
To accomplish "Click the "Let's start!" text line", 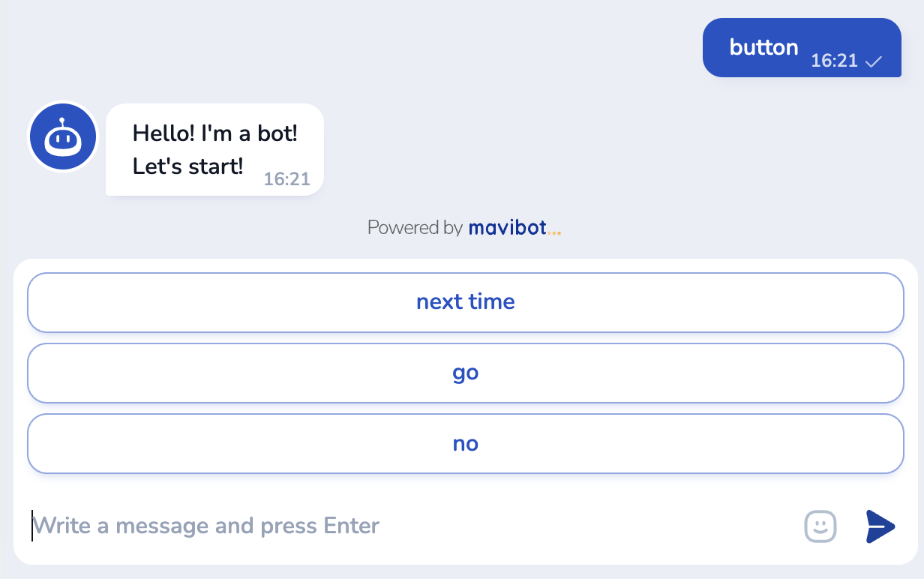I will 187,166.
